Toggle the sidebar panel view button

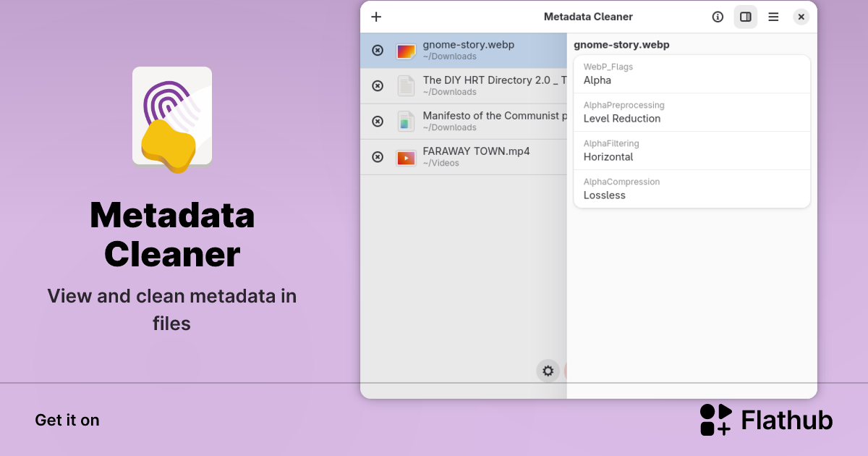pyautogui.click(x=746, y=17)
